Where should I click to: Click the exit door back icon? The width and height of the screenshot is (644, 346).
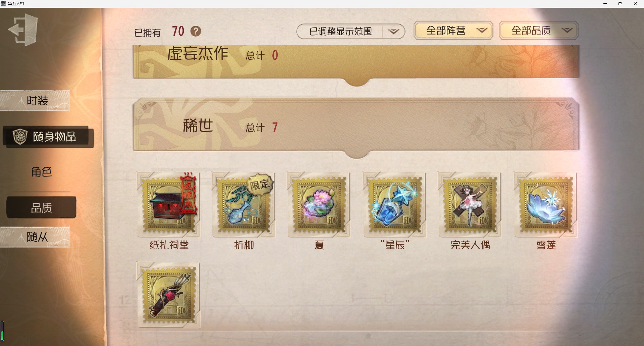click(23, 30)
